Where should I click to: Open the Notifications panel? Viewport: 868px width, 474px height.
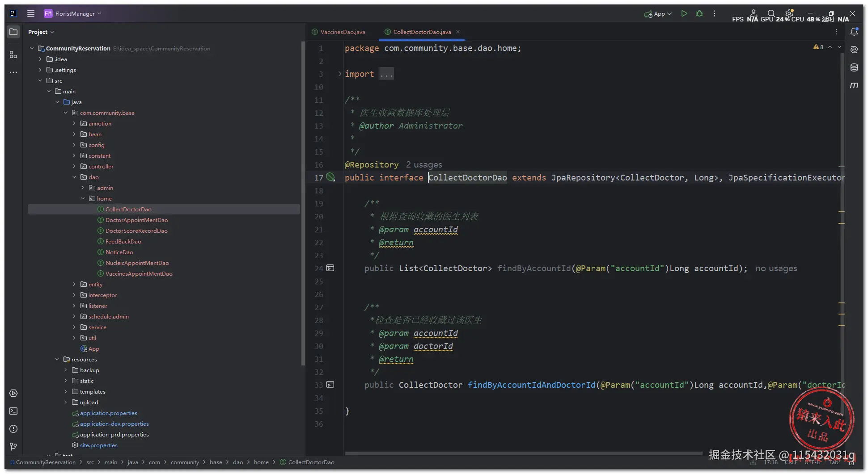pos(854,31)
